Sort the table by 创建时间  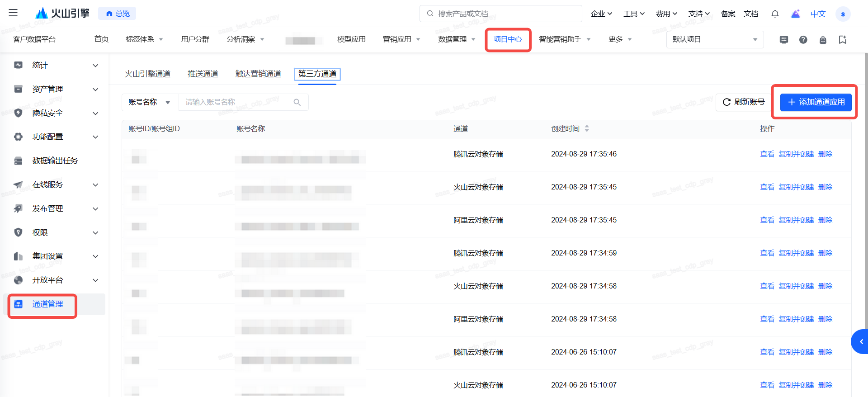tap(587, 129)
